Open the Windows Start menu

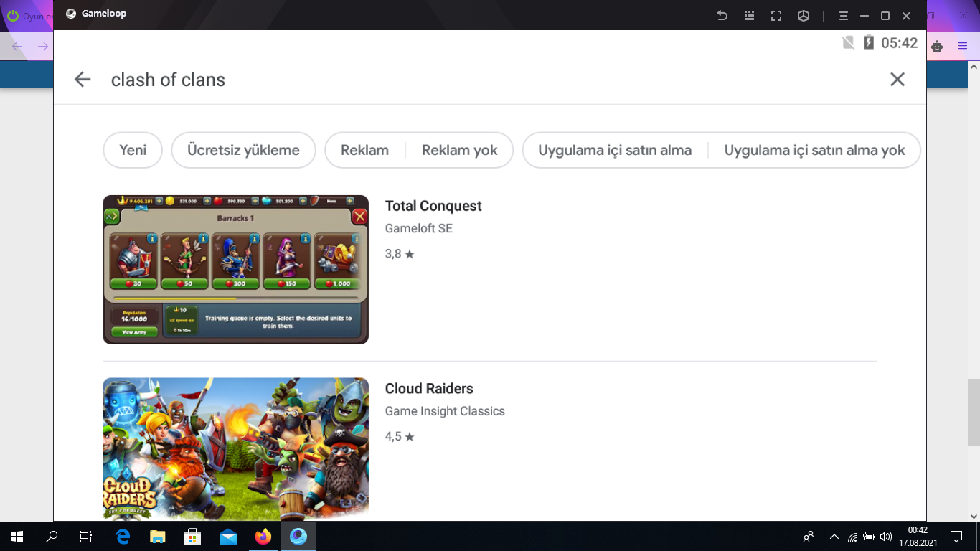point(17,537)
